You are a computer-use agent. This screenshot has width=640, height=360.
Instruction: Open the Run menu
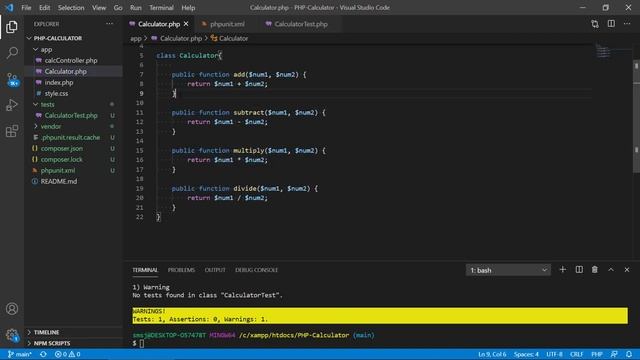point(136,8)
